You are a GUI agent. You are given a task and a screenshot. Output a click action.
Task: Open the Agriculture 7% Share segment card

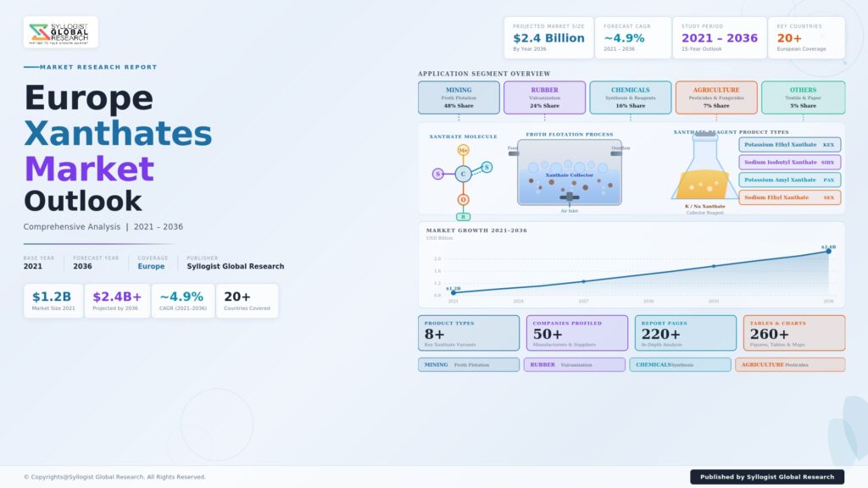(715, 97)
